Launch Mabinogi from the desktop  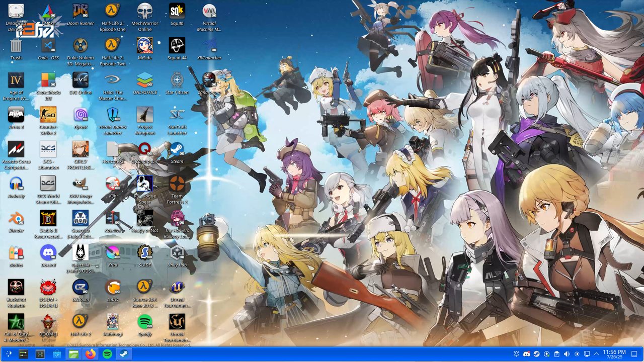[112, 322]
